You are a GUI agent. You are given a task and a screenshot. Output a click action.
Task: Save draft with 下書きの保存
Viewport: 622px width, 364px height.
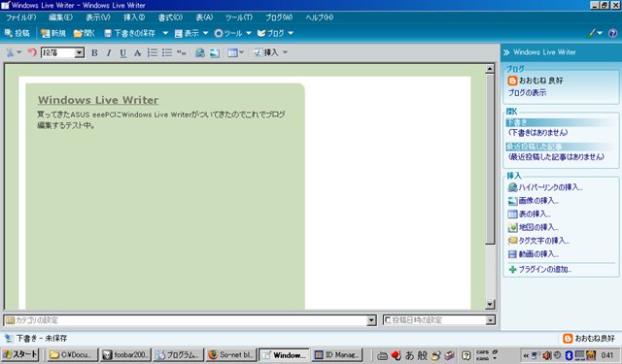[129, 33]
